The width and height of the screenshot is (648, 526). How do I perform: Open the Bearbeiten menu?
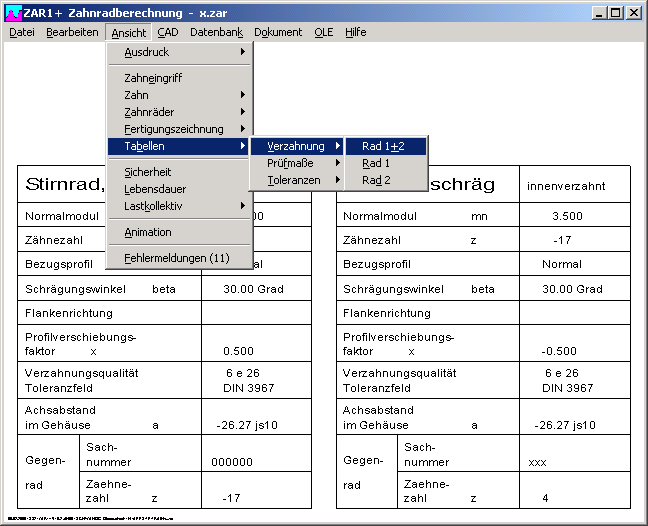pyautogui.click(x=72, y=32)
